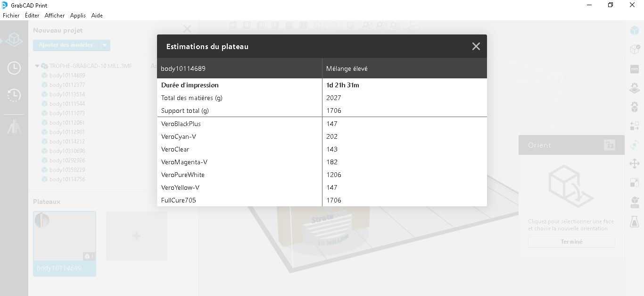Click the Total des matières (g) row label
Image resolution: width=644 pixels, height=296 pixels.
192,98
